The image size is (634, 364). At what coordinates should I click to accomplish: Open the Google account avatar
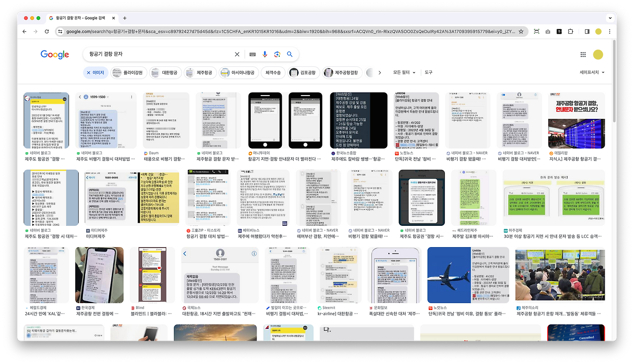coord(598,54)
